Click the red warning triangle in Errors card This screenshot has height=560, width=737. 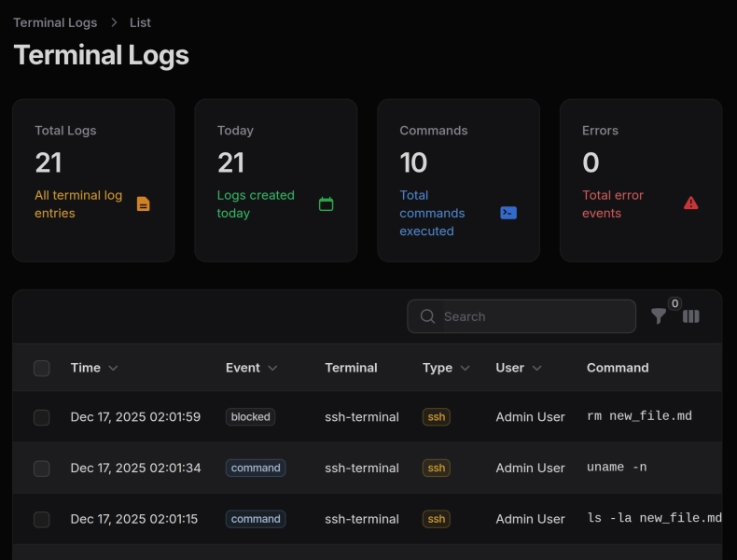(691, 203)
